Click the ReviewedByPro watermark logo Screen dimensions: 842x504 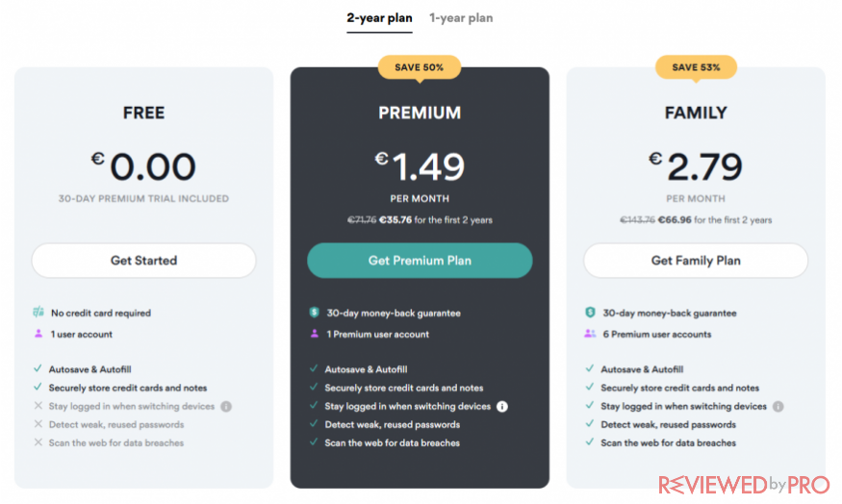744,485
